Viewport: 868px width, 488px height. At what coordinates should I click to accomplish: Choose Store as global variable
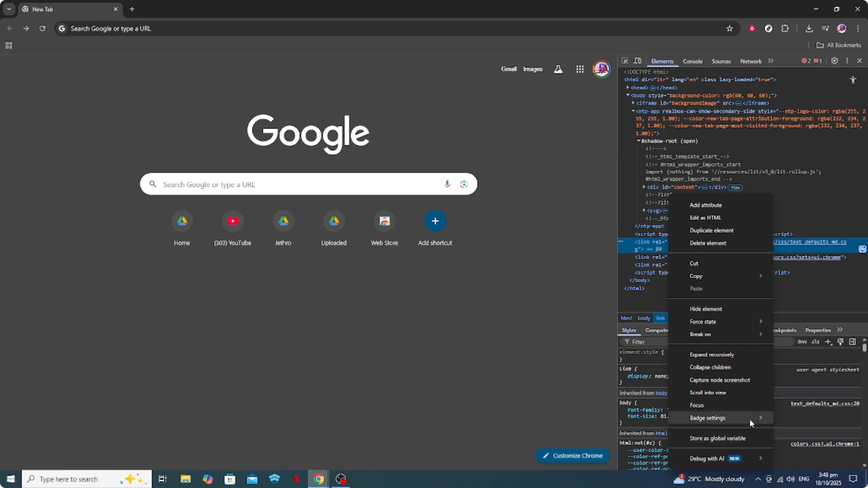point(721,438)
